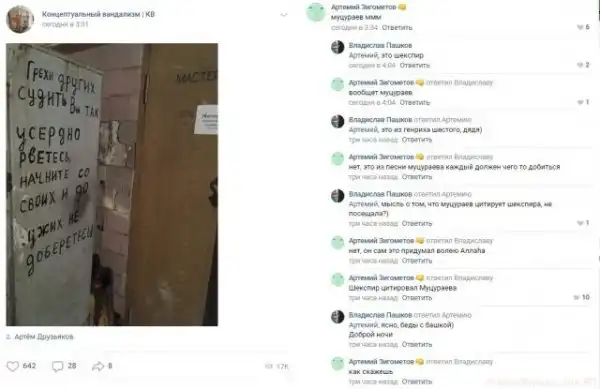
Task: Open the author name Владислав Пашков on the 'Доброй ночи' comment
Action: [380, 315]
